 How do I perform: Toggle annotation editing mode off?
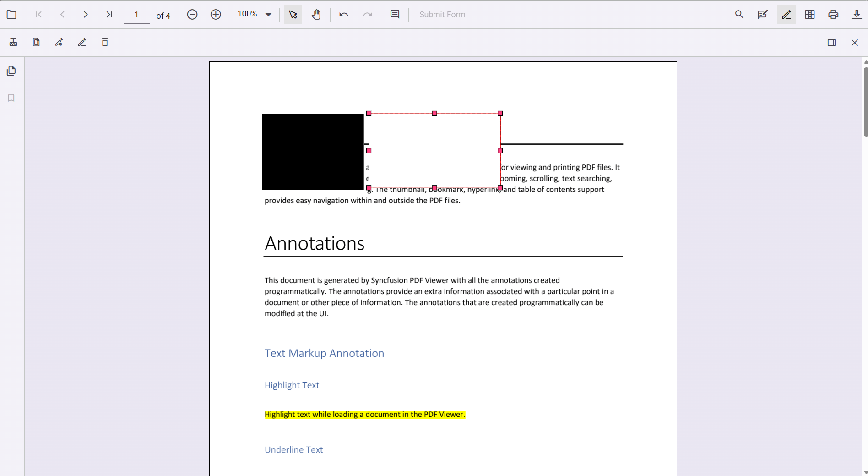click(x=786, y=14)
